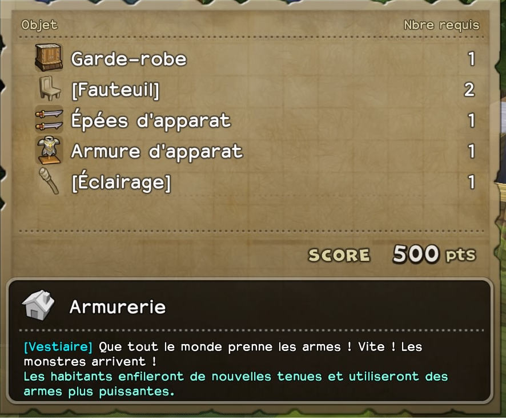Click the Éclairage torch icon
This screenshot has width=506, height=420.
[49, 181]
